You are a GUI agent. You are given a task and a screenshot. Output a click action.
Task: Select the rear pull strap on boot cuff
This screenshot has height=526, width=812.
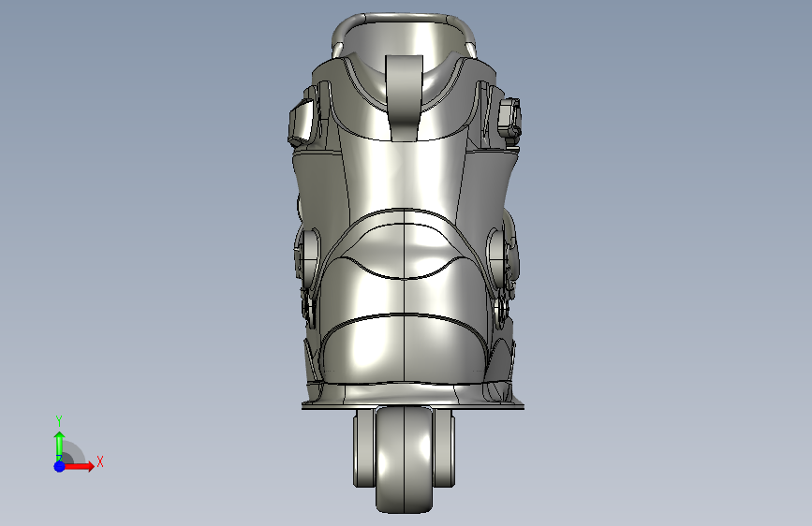[x=404, y=98]
